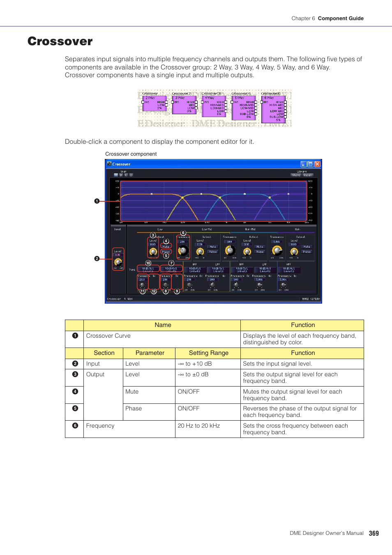Screen dimensions: 392x555
Task: Click the purple High band curve level handle
Action: click(x=288, y=194)
